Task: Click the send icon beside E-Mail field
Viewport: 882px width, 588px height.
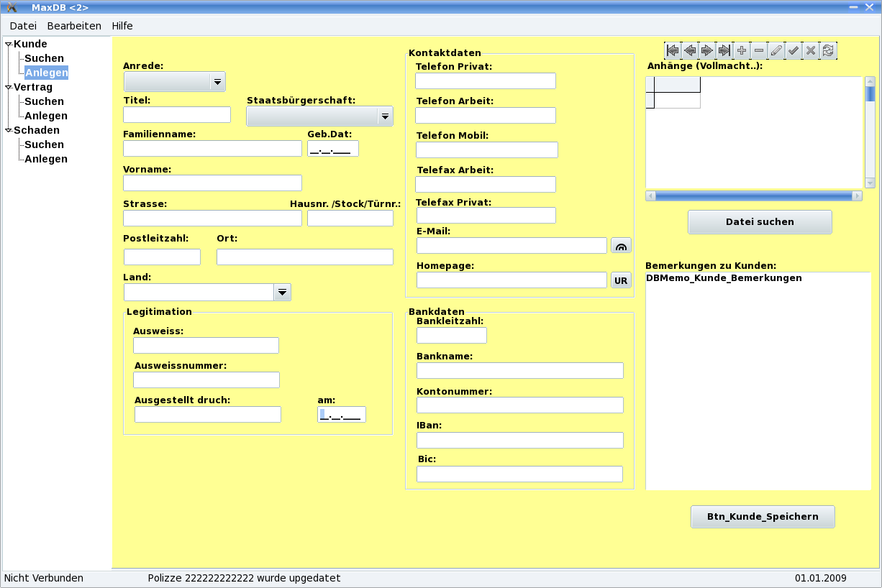Action: (621, 246)
